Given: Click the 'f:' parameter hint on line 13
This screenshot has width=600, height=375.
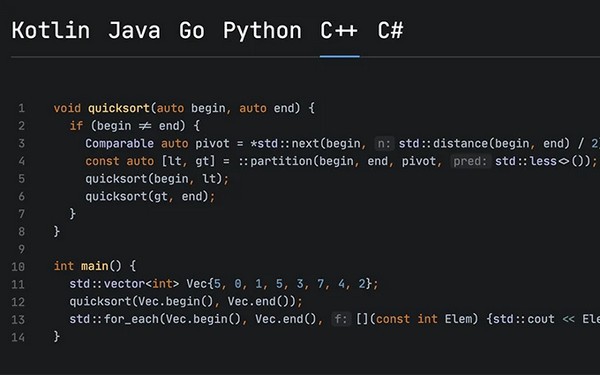Looking at the screenshot, I should (341, 319).
